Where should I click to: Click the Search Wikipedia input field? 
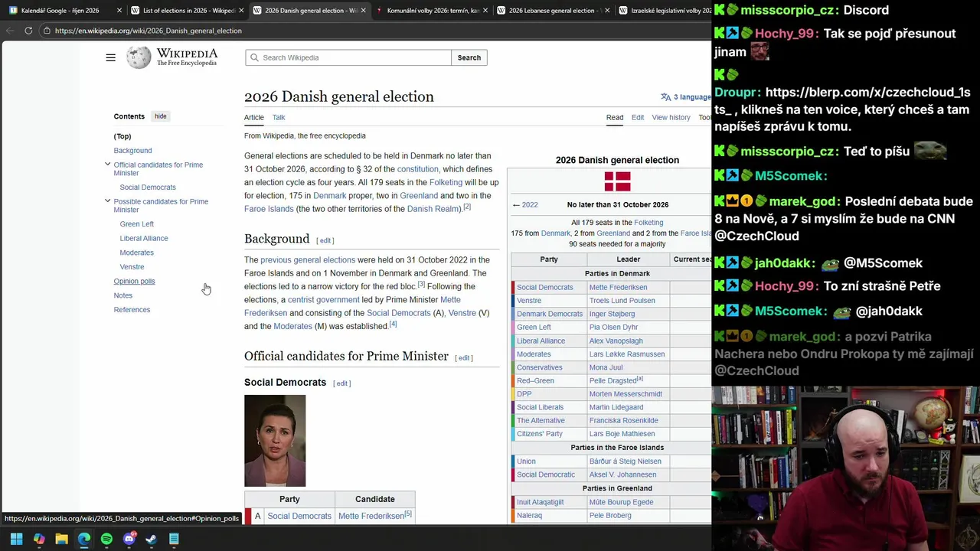[x=348, y=57]
